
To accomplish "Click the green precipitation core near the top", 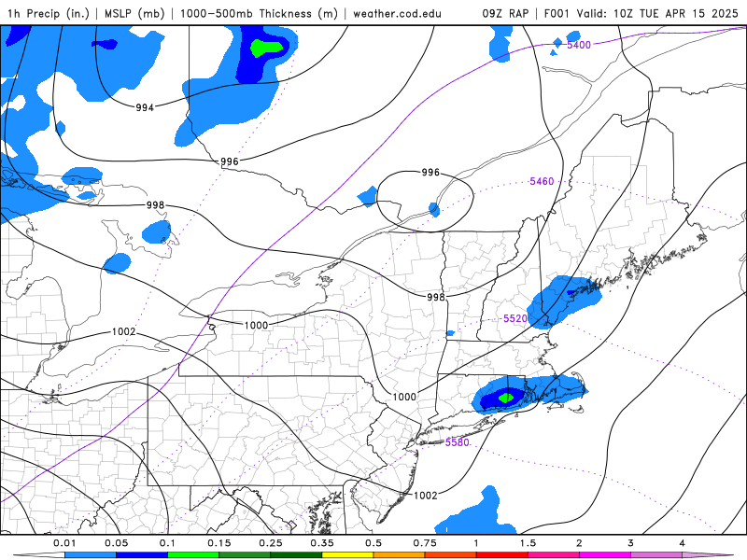I will [267, 49].
